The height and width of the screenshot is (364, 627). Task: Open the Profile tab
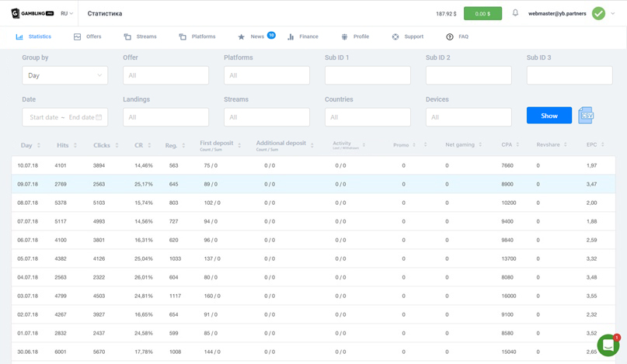[355, 36]
